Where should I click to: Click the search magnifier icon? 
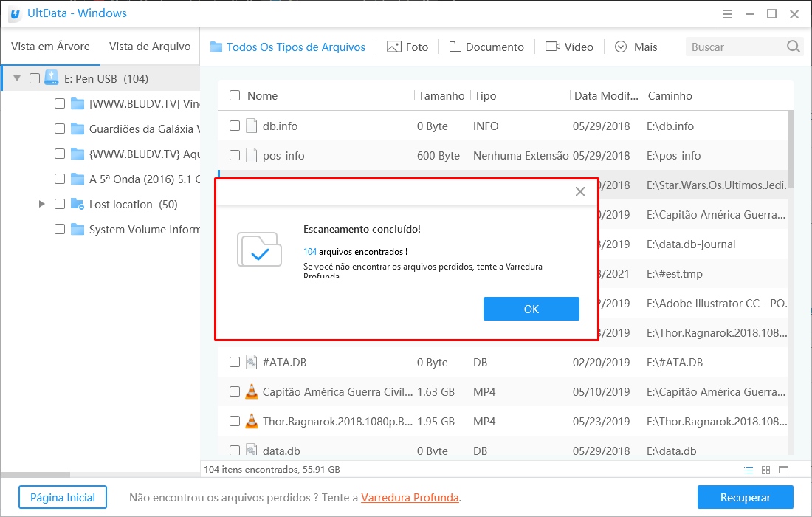pos(793,47)
